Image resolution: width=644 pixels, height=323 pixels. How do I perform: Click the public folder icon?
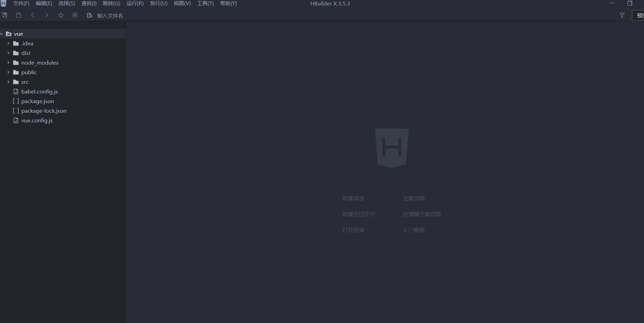tap(16, 73)
